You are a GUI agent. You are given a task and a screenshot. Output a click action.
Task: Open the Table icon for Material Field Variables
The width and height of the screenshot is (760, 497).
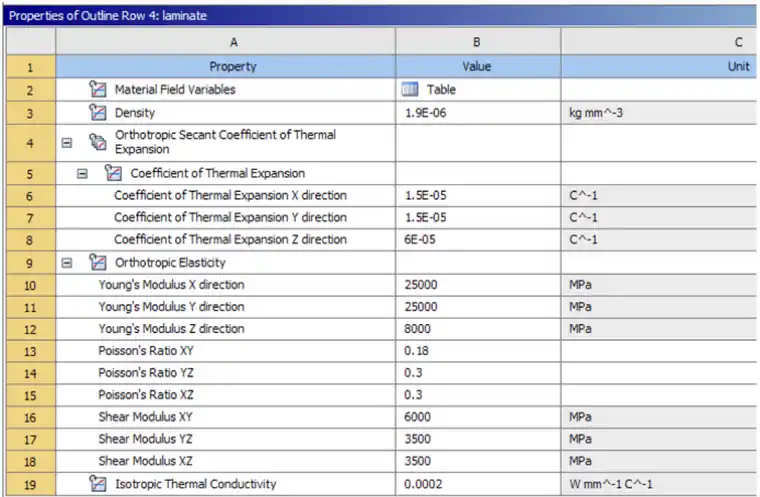[410, 89]
